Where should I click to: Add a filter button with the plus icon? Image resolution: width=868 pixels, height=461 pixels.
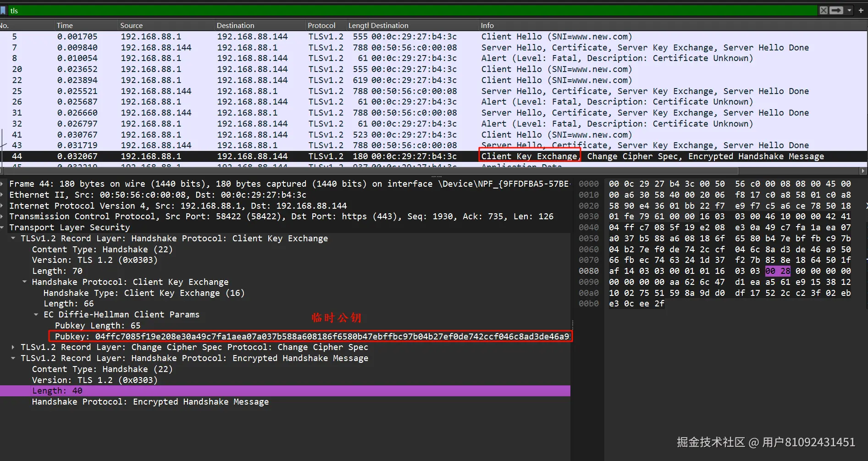coord(861,10)
